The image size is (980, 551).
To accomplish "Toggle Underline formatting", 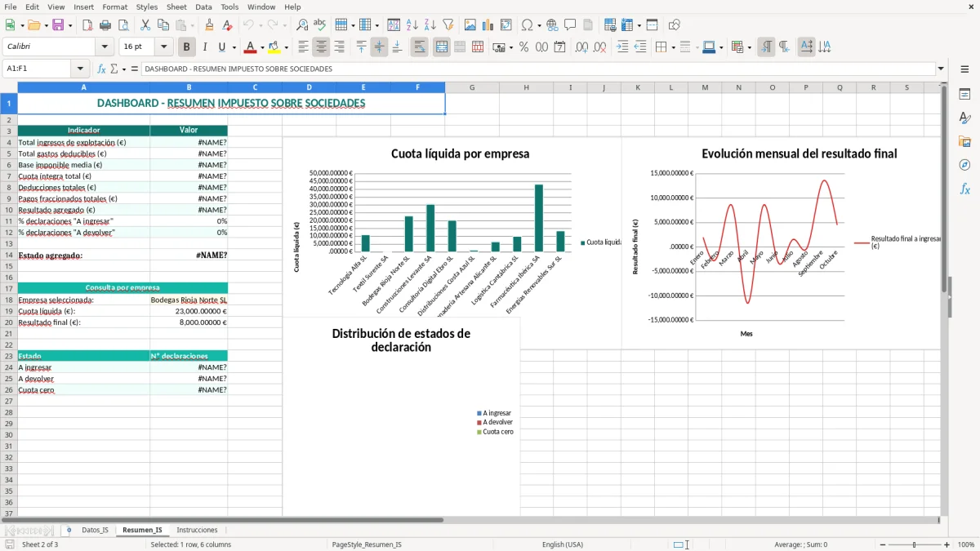I will tap(221, 47).
